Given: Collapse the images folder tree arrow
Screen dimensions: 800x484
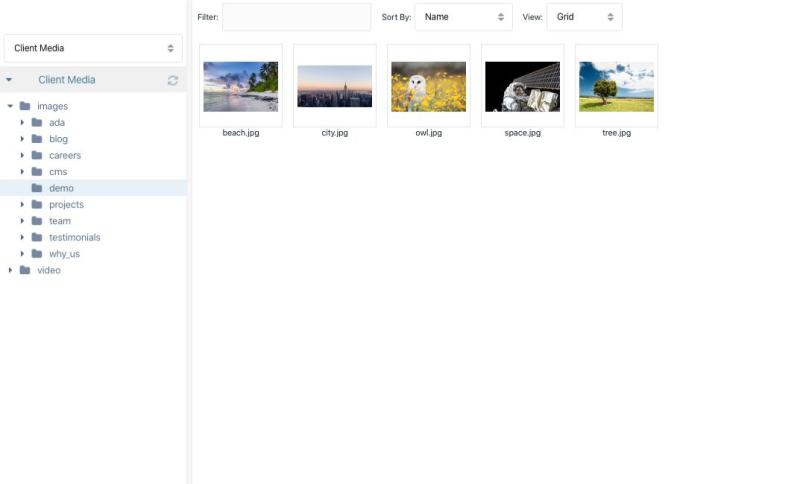Looking at the screenshot, I should (10, 106).
